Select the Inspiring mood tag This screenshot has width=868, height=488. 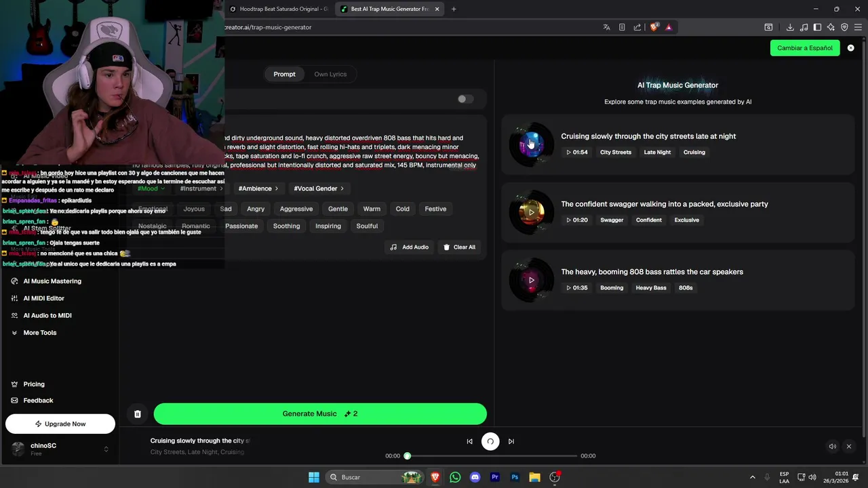pos(328,226)
